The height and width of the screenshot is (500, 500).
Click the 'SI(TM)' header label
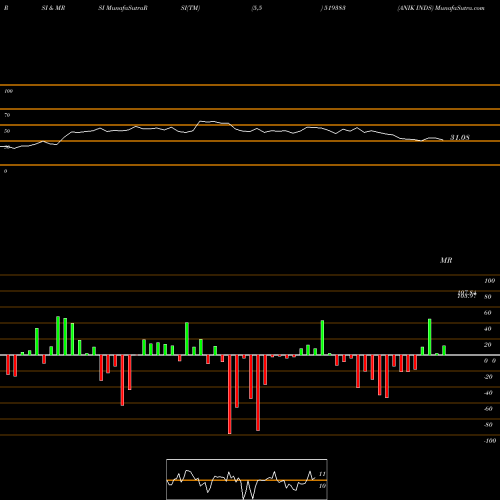pos(190,8)
